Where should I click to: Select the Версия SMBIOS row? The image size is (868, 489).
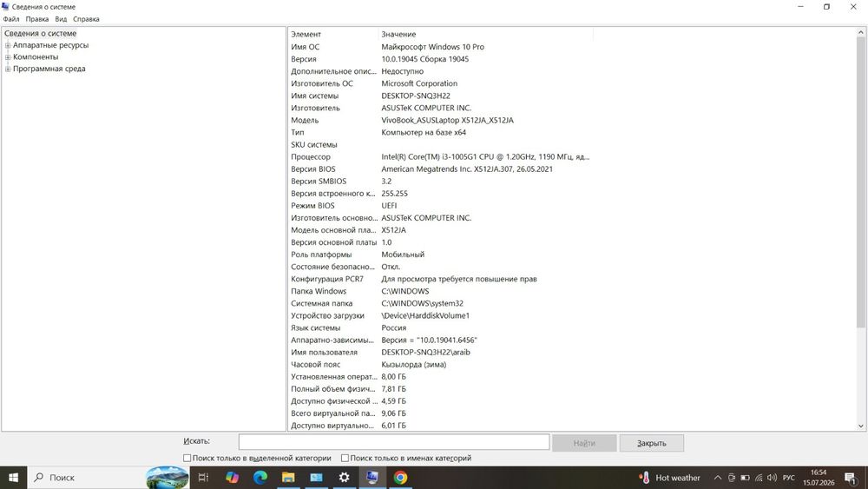tap(441, 181)
